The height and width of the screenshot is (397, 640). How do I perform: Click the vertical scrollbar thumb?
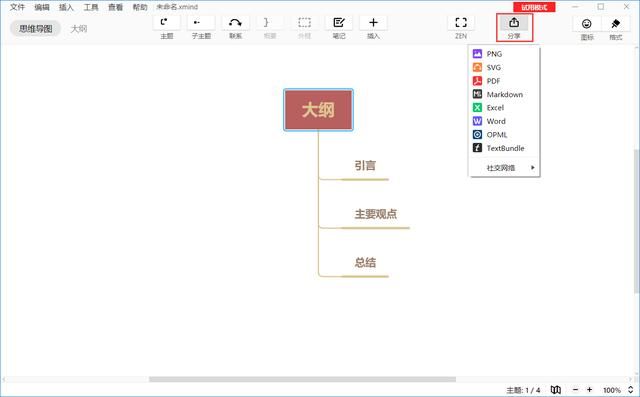tap(636, 220)
